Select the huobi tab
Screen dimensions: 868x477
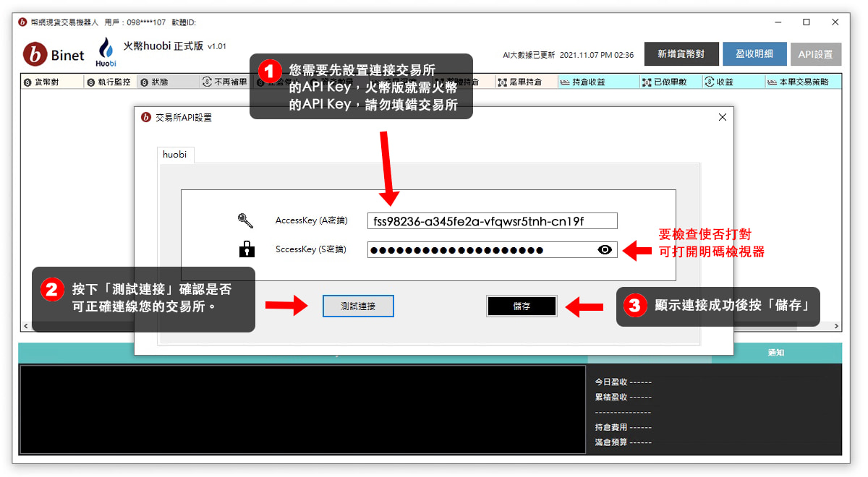click(175, 155)
